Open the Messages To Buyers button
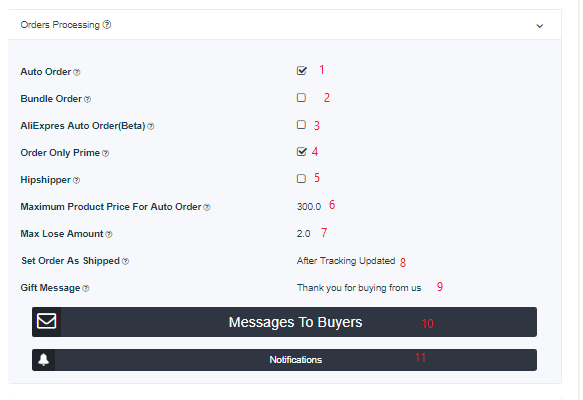 coord(284,322)
